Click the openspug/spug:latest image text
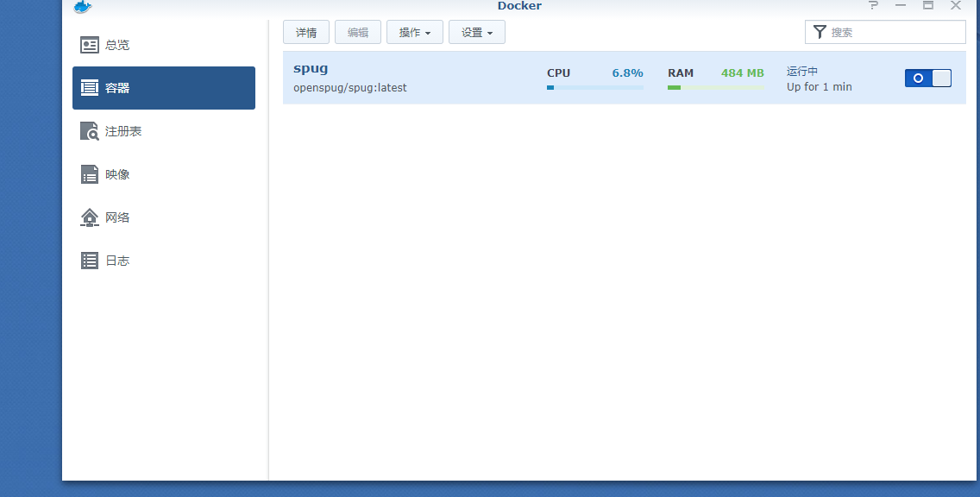The height and width of the screenshot is (497, 980). tap(350, 88)
